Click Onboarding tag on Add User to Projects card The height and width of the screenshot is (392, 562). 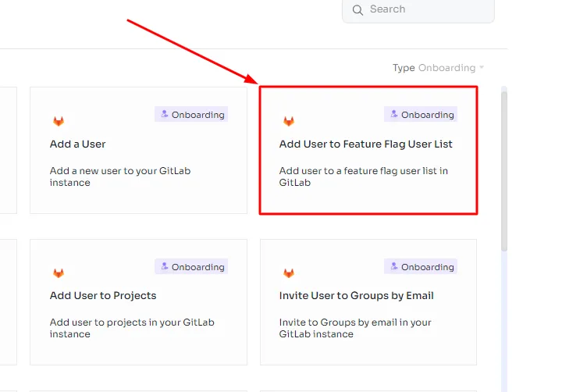191,266
